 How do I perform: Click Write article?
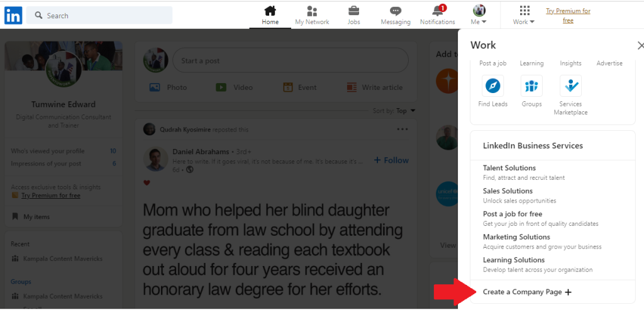[x=375, y=87]
